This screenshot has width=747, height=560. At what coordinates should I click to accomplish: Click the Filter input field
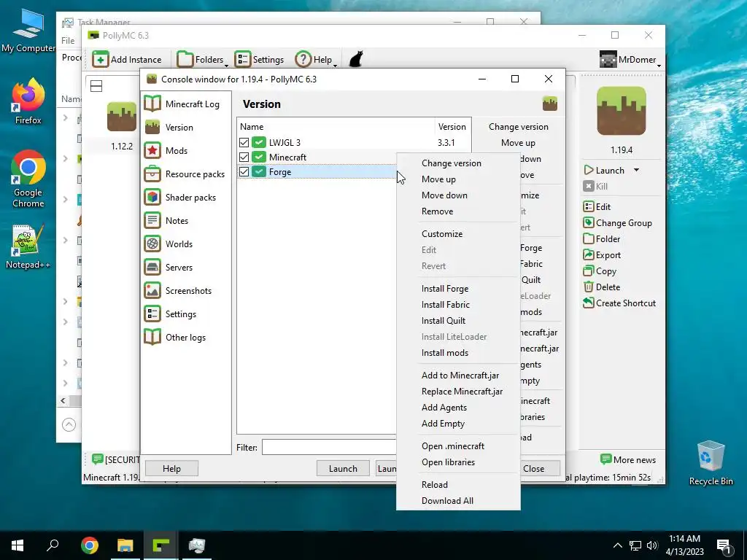[329, 447]
